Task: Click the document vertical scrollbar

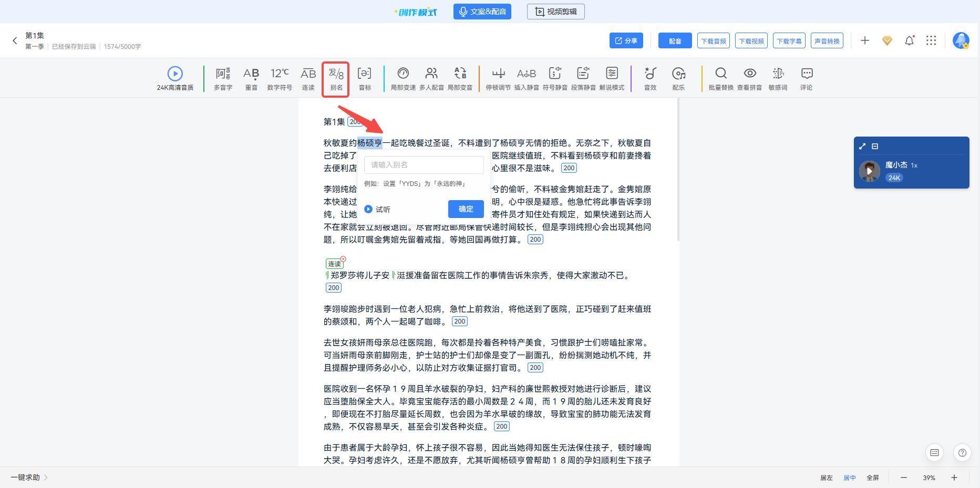Action: 678,170
